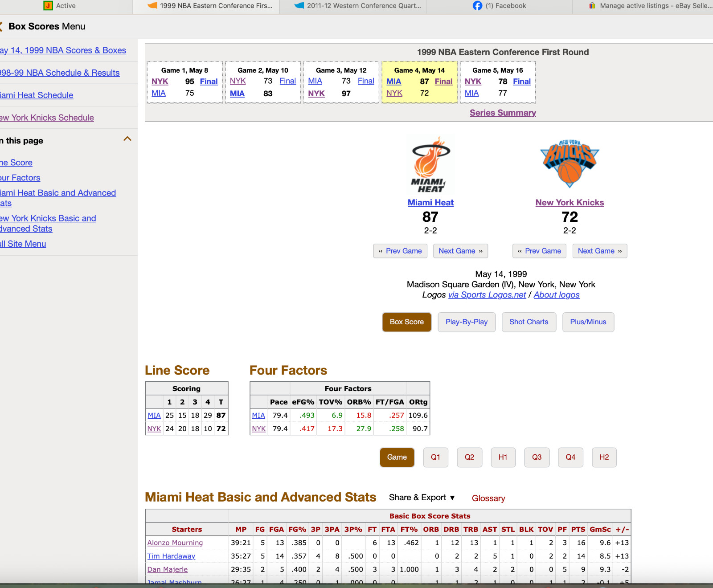The width and height of the screenshot is (713, 588).
Task: Click MIA link in Line Score table
Action: pyautogui.click(x=154, y=416)
